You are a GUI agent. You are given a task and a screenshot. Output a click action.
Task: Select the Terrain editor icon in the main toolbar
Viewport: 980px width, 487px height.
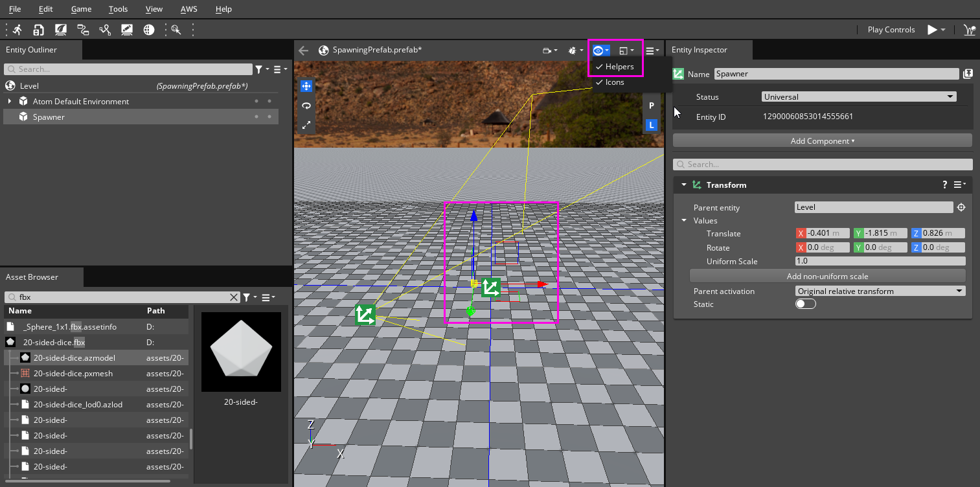(x=61, y=29)
